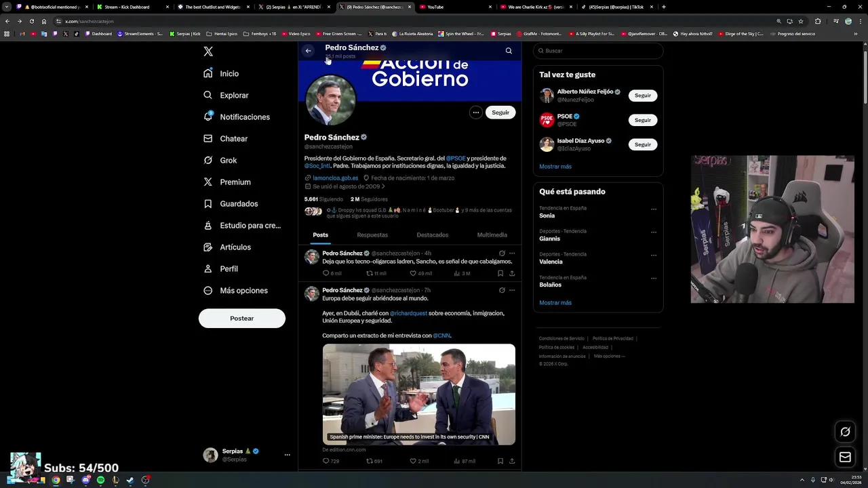Click the X logo in the sidebar

point(208,52)
